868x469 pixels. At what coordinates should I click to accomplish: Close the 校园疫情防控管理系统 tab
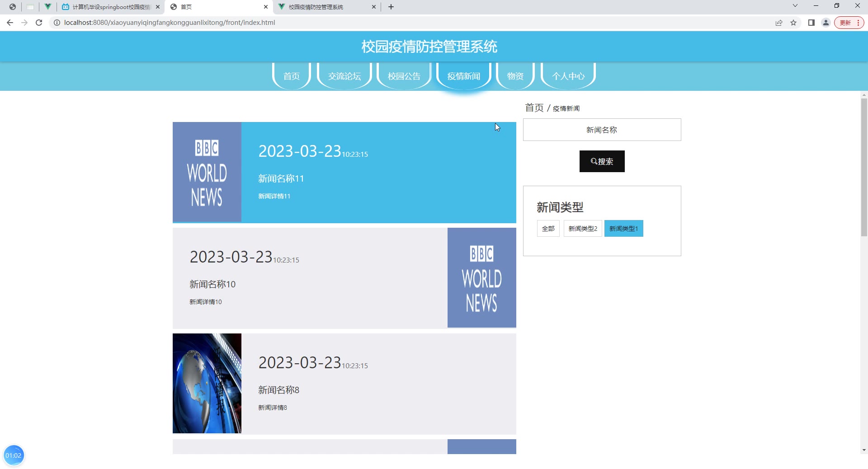(374, 7)
